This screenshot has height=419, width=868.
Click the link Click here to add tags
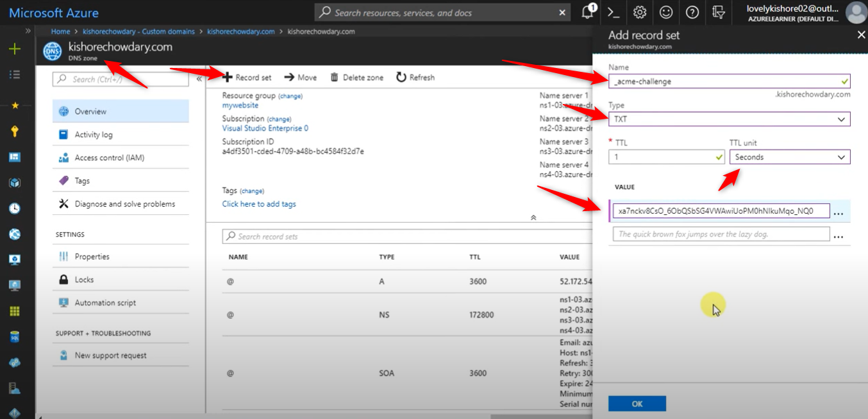[259, 204]
